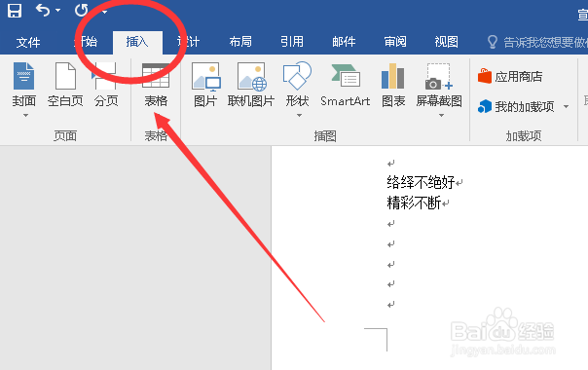
Task: Insert 联机图片 online pictures
Action: pyautogui.click(x=251, y=85)
